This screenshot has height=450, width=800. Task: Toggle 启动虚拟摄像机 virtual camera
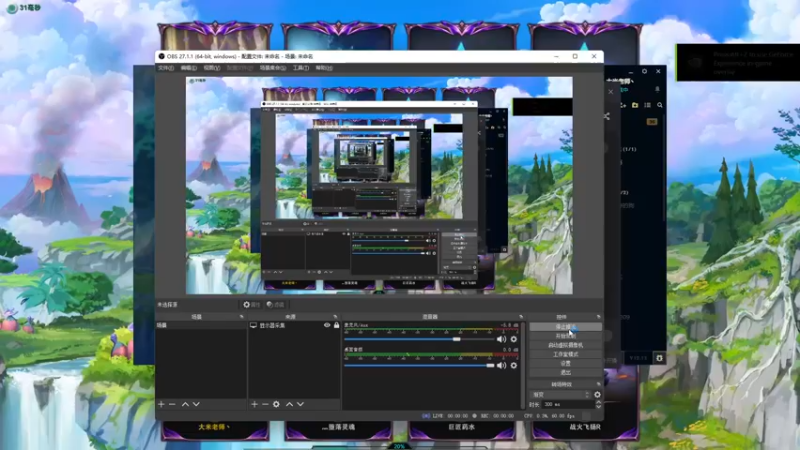pyautogui.click(x=565, y=345)
